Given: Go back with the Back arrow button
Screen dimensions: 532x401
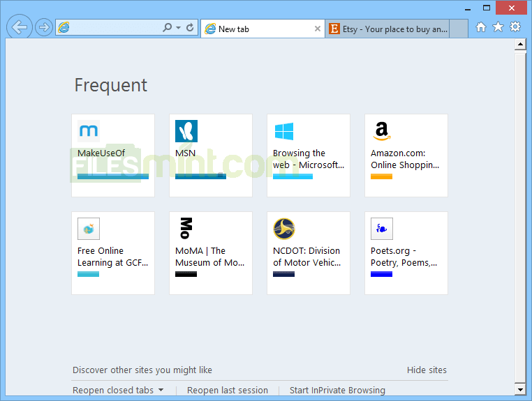Looking at the screenshot, I should tap(20, 27).
